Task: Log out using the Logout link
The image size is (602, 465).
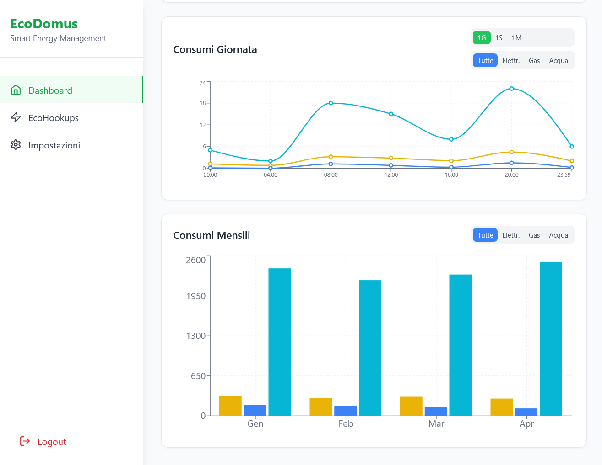Action: [43, 442]
